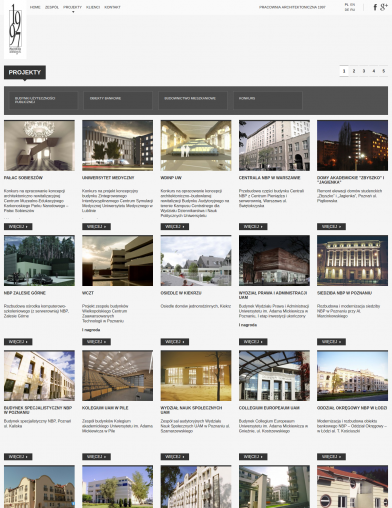The width and height of the screenshot is (392, 508).
Task: Open Collegium Europaeum UAM thumbnail
Action: pos(274,375)
